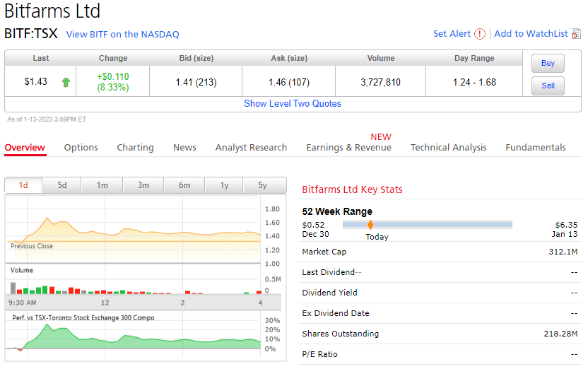Open the Charting tab

click(x=136, y=147)
